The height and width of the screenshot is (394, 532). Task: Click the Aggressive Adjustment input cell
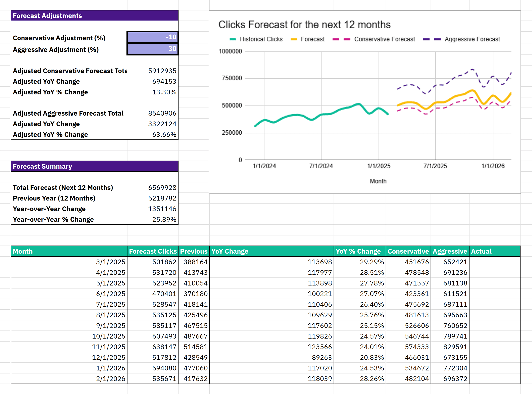click(x=153, y=49)
